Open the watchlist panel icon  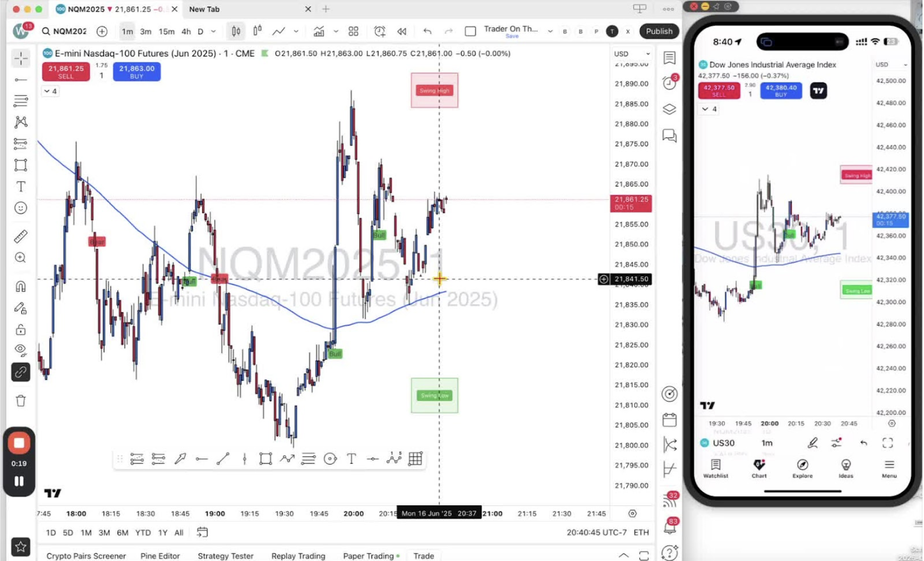[x=669, y=58]
